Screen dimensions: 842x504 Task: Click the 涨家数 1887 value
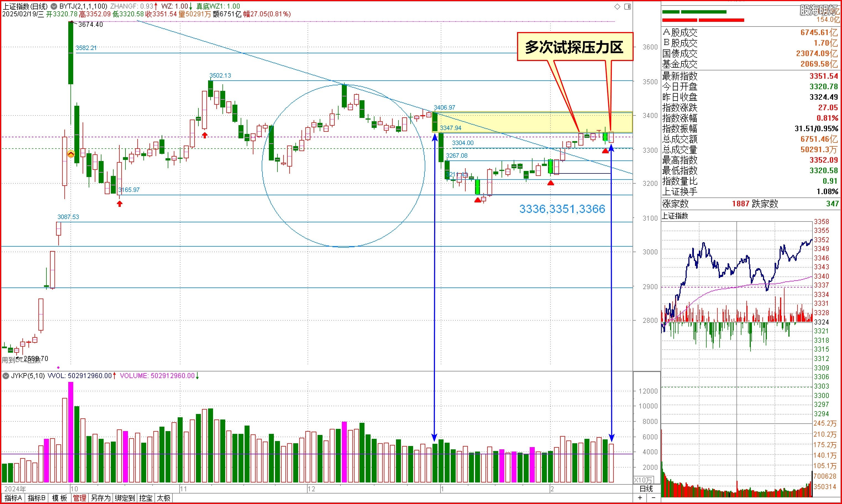741,204
